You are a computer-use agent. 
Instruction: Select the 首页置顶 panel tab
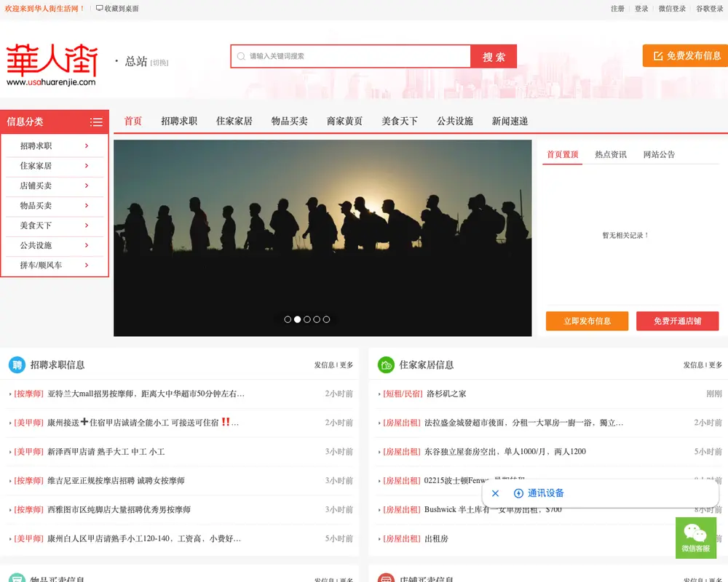point(562,154)
